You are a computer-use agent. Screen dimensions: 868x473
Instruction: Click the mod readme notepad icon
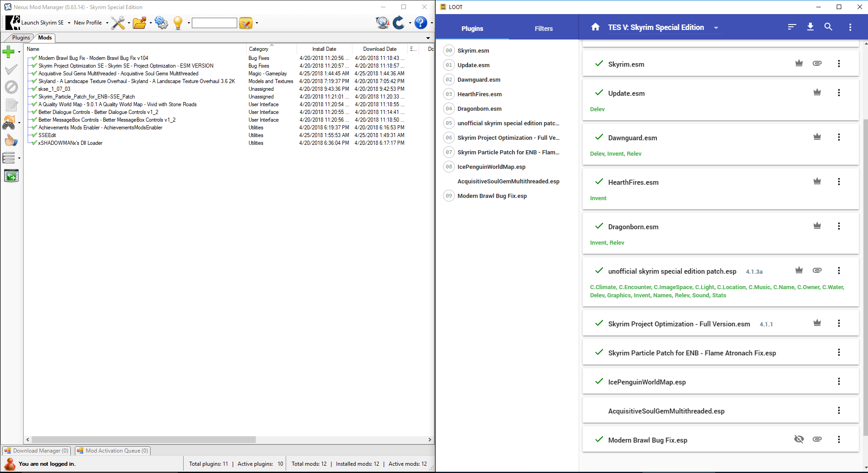point(11,105)
